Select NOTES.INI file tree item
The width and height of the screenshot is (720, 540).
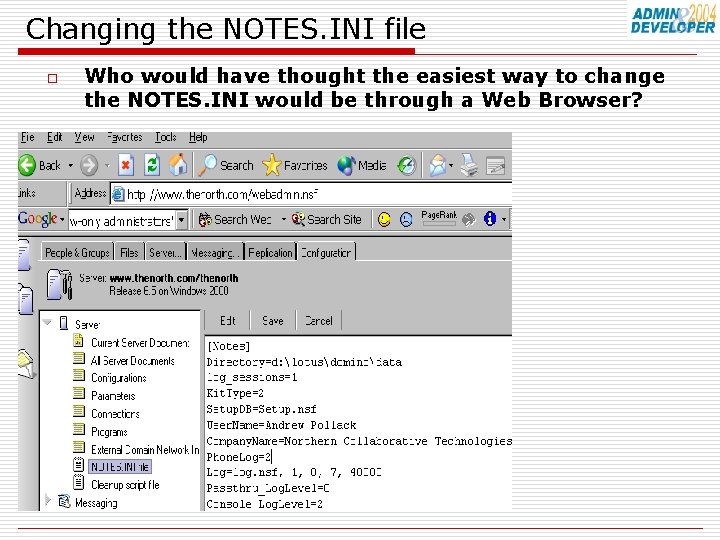click(119, 467)
